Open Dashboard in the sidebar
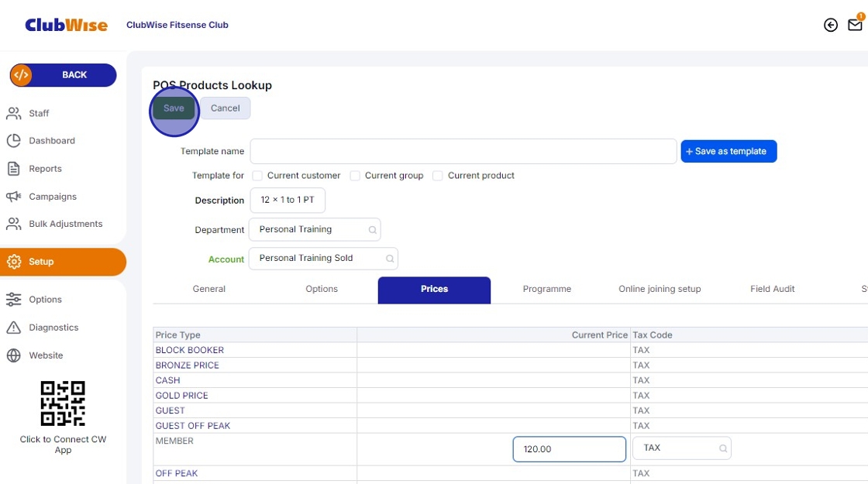 tap(51, 140)
